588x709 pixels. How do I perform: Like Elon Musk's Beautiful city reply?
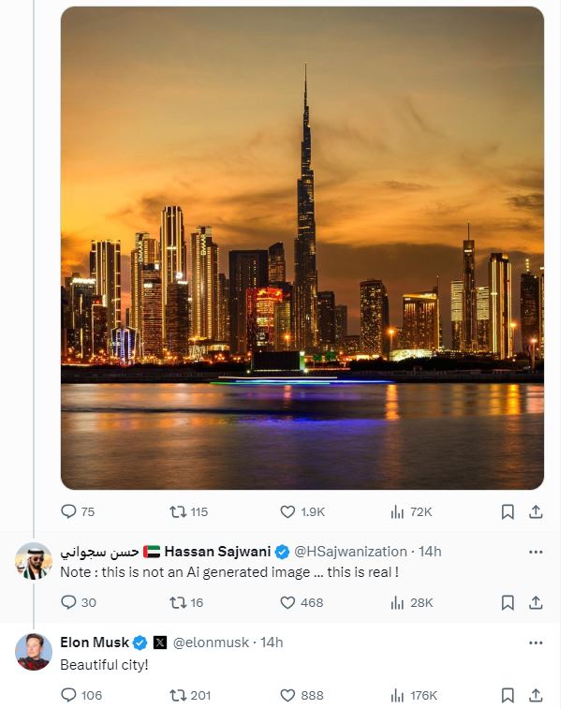(301, 695)
